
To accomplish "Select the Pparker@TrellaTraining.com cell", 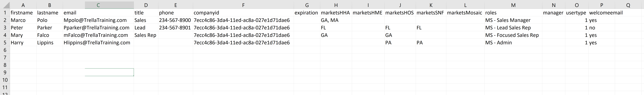I will (x=98, y=28).
